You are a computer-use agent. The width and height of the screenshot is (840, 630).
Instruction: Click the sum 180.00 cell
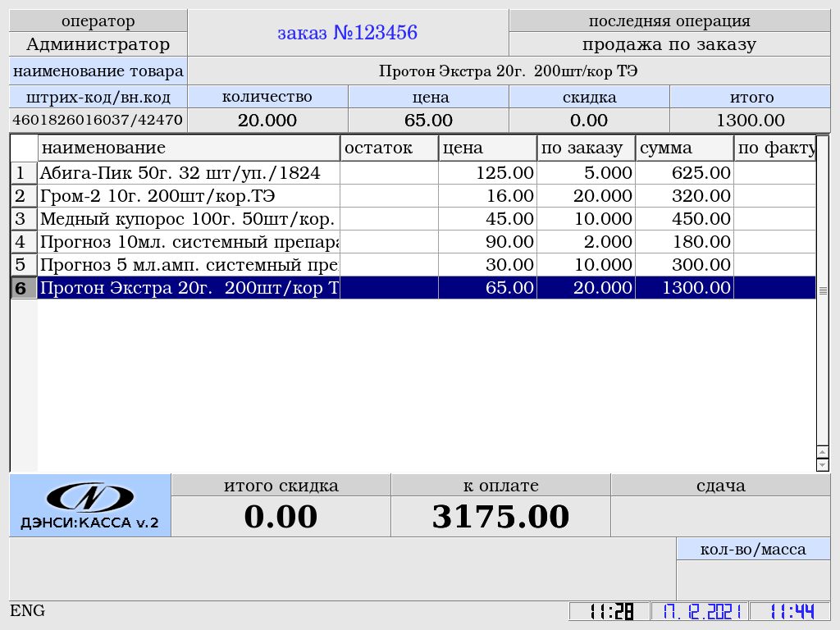point(685,242)
